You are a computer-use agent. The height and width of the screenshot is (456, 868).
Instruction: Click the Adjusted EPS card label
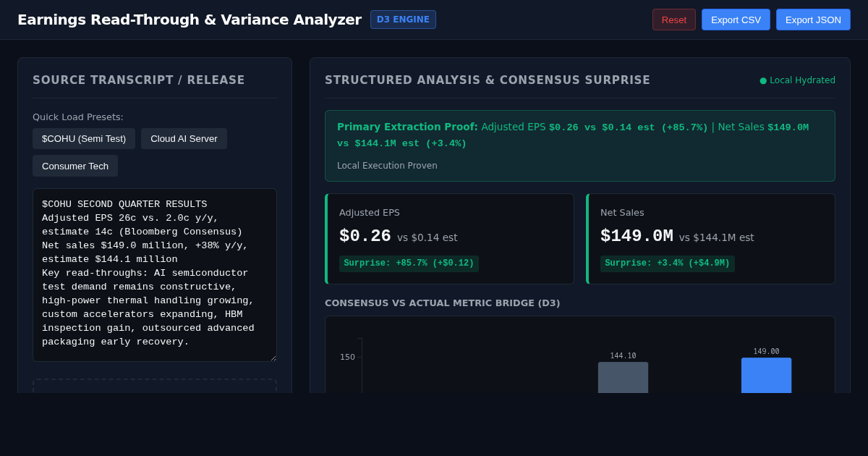click(x=370, y=212)
